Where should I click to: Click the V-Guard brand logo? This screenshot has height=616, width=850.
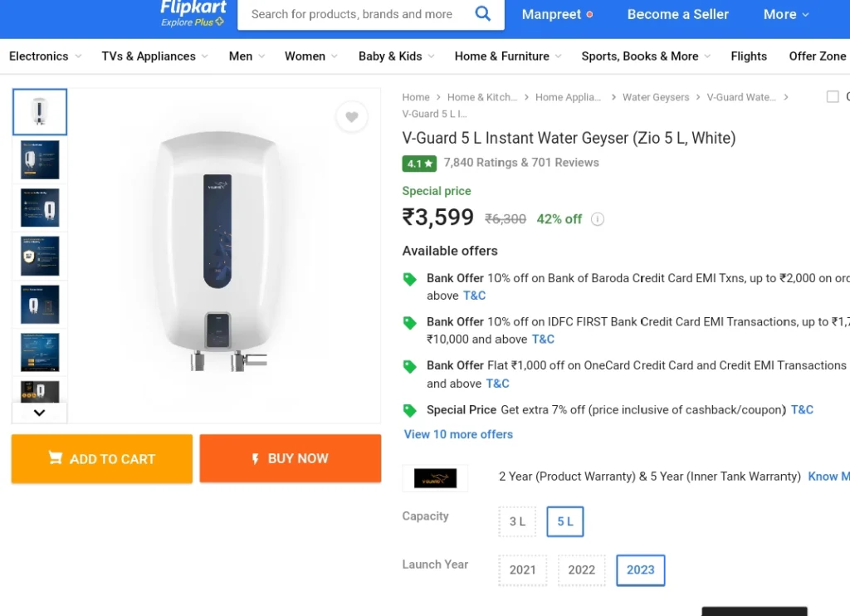click(435, 477)
